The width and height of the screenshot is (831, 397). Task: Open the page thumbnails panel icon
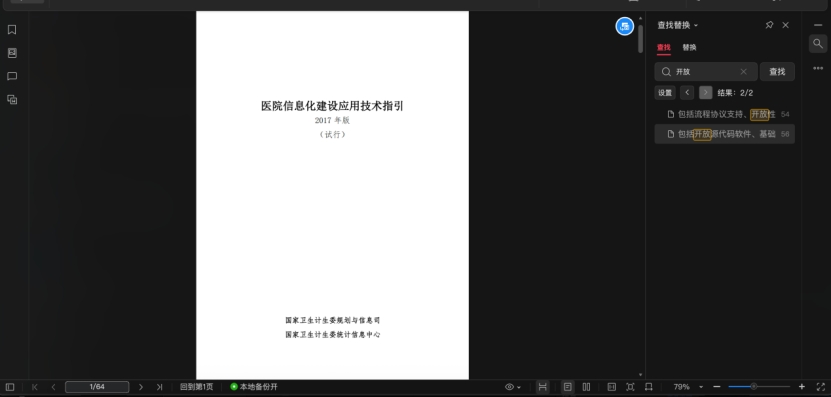12,53
